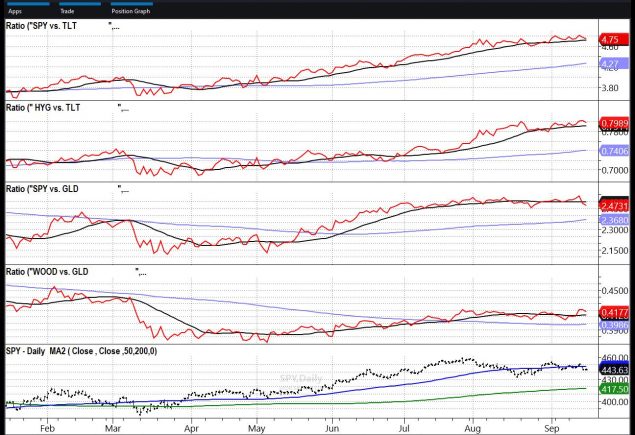
Task: Click the red 0.4177 value label
Action: 614,313
